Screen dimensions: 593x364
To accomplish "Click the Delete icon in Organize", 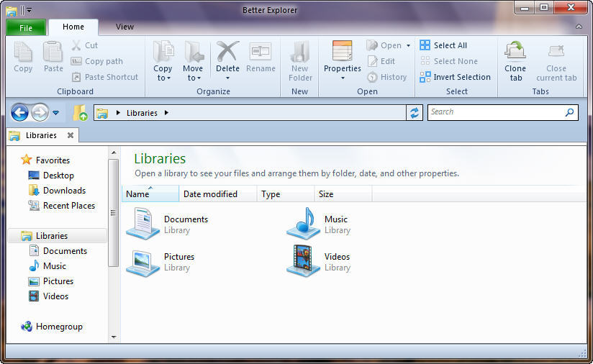I will tap(227, 52).
